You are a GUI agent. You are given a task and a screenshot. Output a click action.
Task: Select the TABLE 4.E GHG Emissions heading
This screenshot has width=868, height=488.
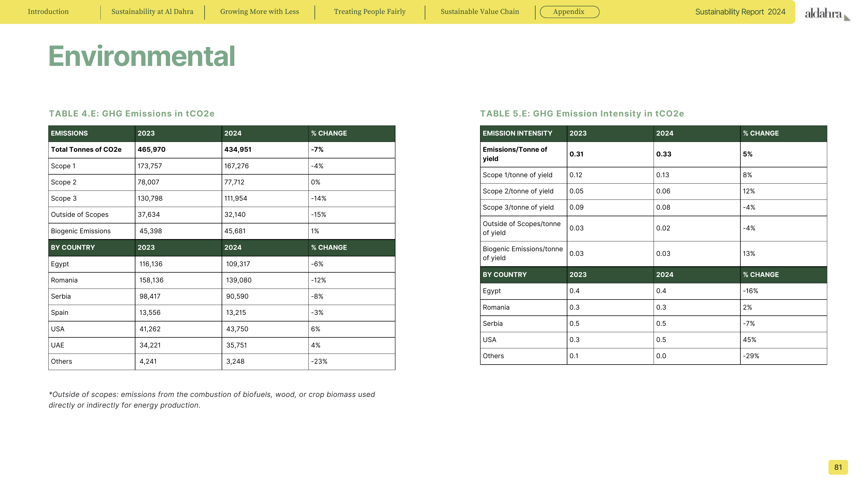point(132,114)
